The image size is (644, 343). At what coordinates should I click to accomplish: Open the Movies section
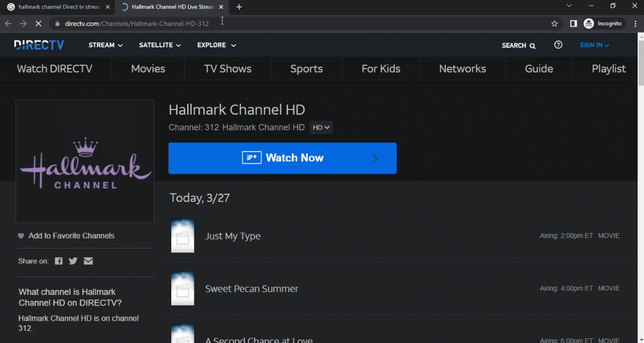tap(148, 69)
